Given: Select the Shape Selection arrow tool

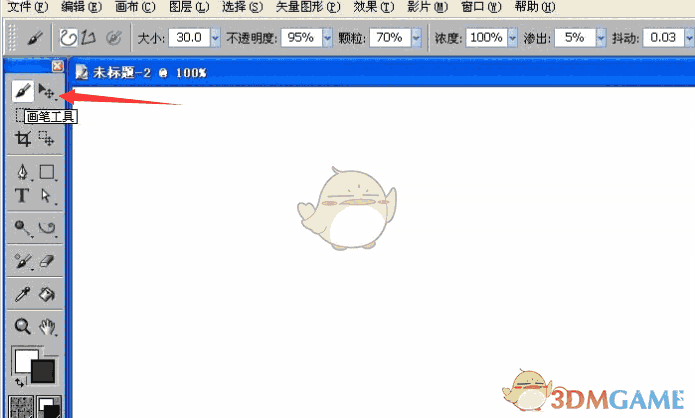Looking at the screenshot, I should tap(46, 195).
